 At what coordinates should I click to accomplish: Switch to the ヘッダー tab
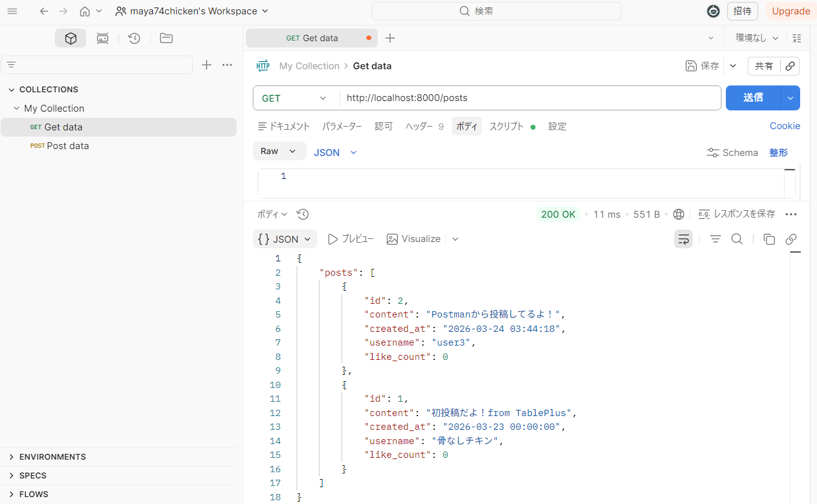click(x=419, y=126)
